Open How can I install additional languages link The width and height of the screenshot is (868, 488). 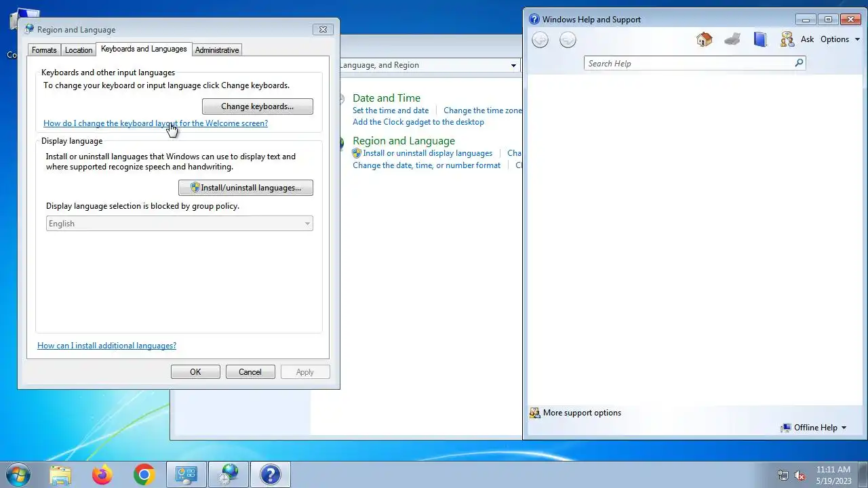pos(106,346)
